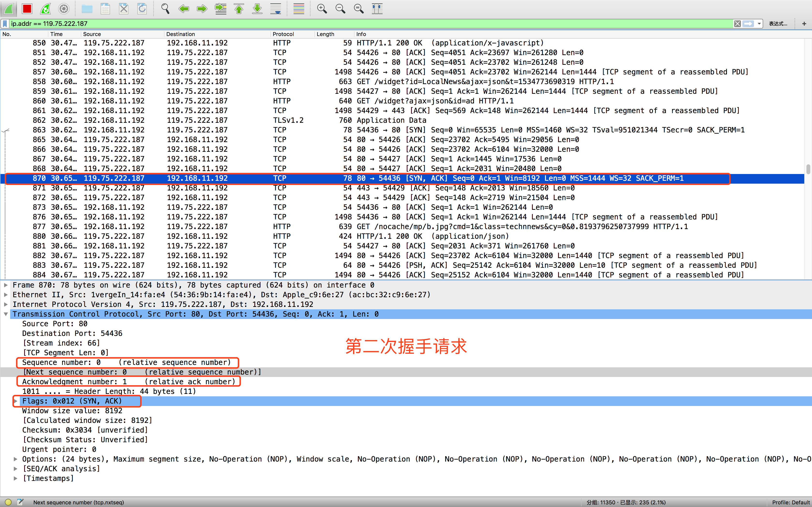Select packet 880 application/json response row
Viewport: 812px width, 507px height.
(402, 236)
